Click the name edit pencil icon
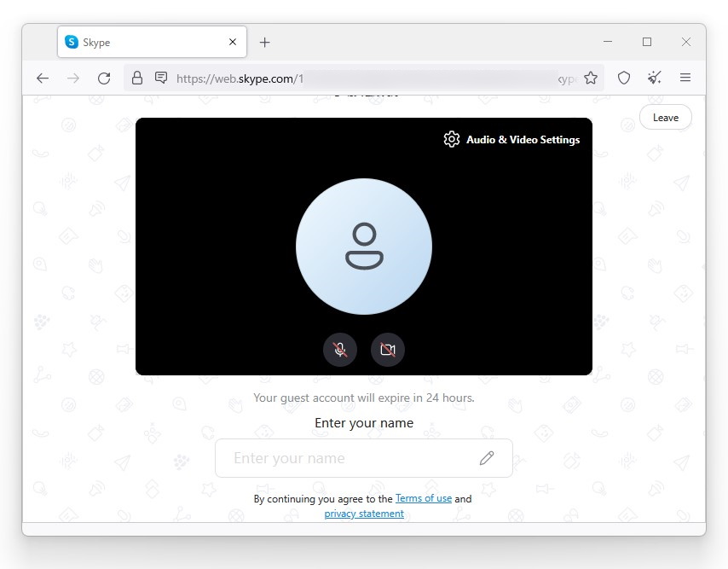Image resolution: width=728 pixels, height=569 pixels. tap(487, 458)
